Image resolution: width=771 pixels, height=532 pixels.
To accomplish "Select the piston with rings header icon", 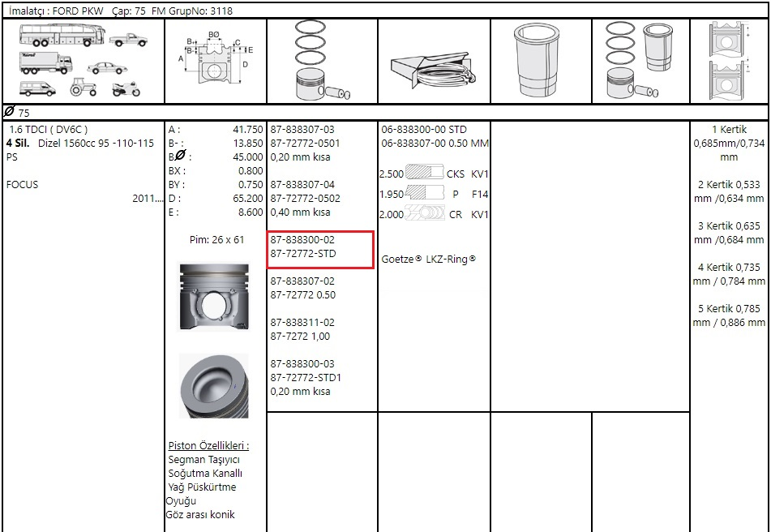I will (x=322, y=61).
